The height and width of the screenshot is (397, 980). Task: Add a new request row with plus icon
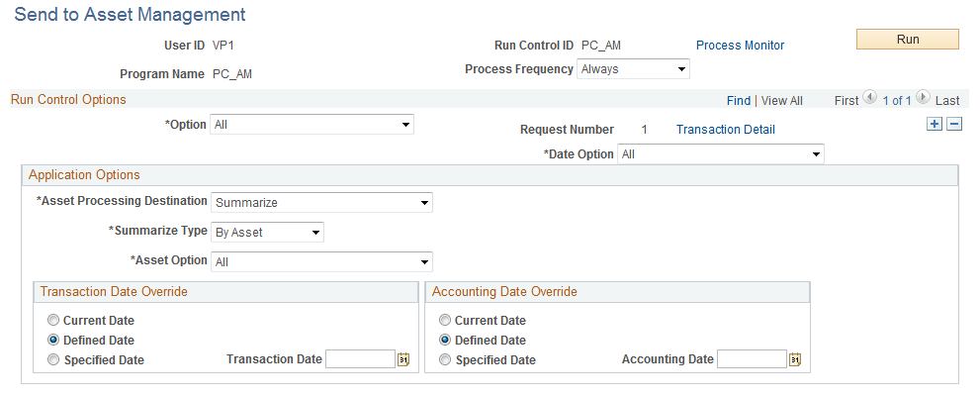935,124
